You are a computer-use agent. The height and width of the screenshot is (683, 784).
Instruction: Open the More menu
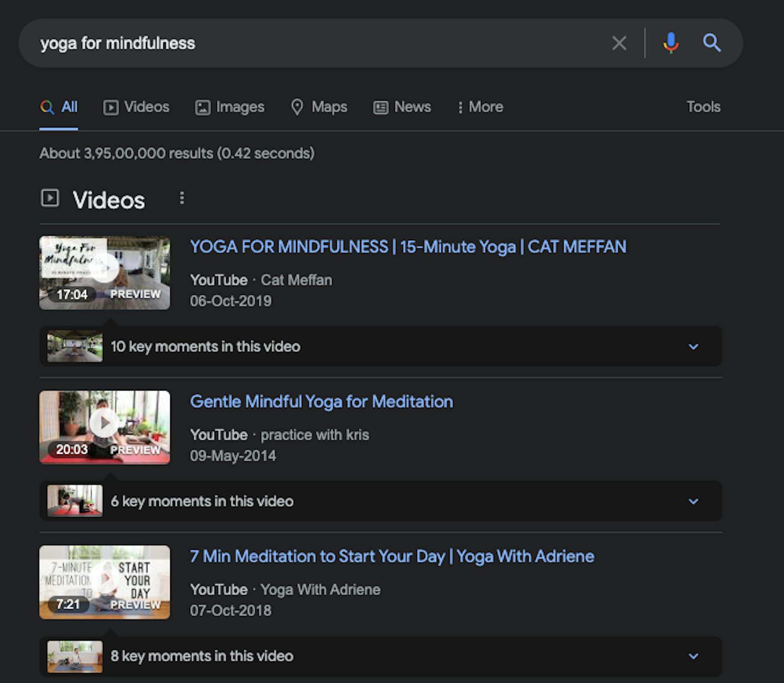(x=481, y=107)
